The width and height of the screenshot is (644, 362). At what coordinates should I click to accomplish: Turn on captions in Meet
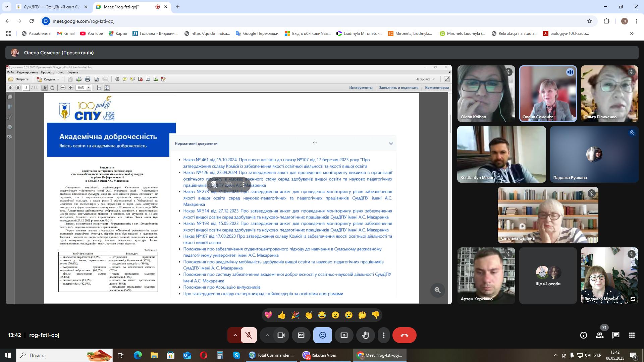[x=301, y=335]
